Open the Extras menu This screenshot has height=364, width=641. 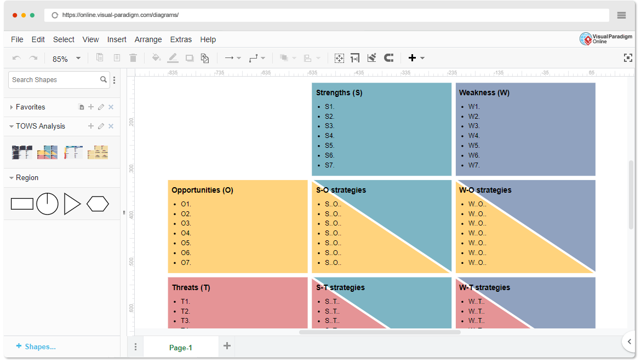181,39
